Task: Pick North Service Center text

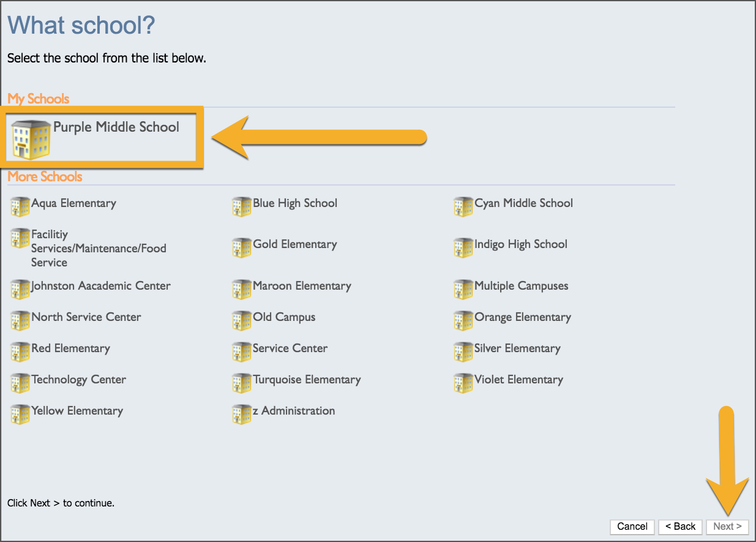Action: pyautogui.click(x=86, y=317)
